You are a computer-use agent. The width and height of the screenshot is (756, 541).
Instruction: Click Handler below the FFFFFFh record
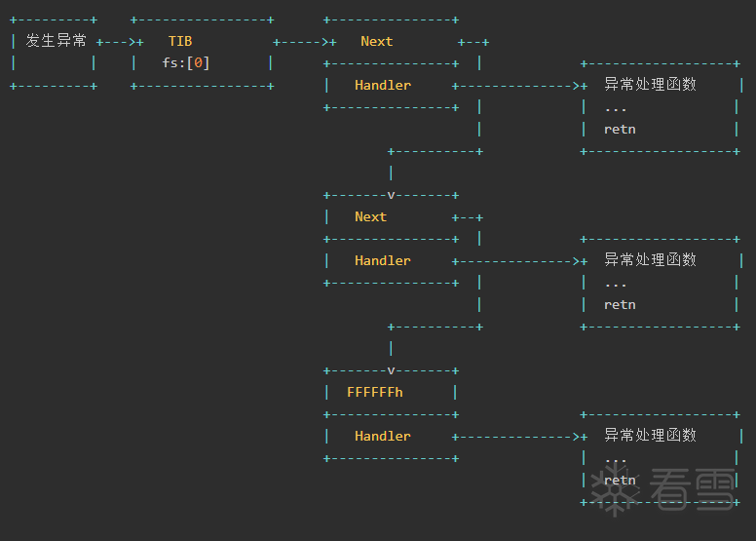(x=383, y=436)
